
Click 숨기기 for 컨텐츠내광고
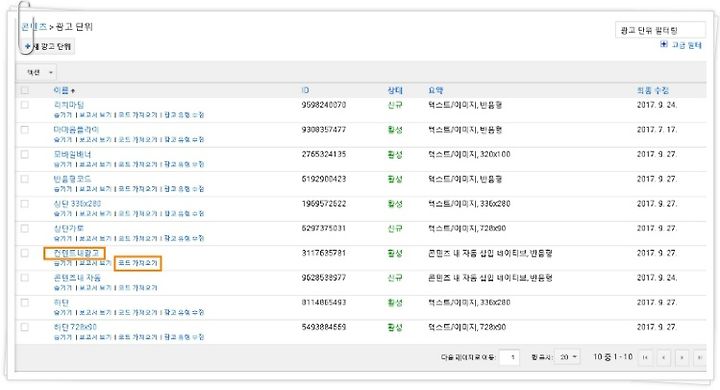pos(63,263)
